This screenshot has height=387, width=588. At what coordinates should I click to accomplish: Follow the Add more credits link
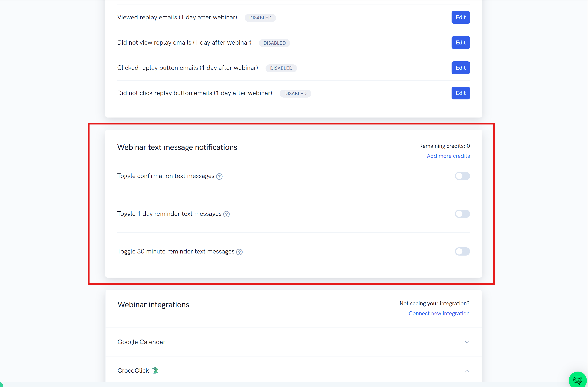point(448,156)
